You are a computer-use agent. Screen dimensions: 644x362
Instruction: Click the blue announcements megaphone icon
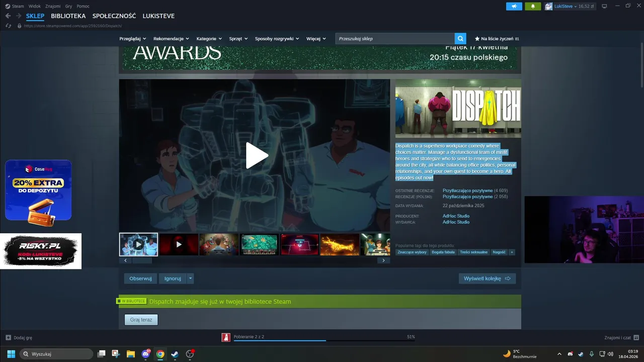point(514,6)
